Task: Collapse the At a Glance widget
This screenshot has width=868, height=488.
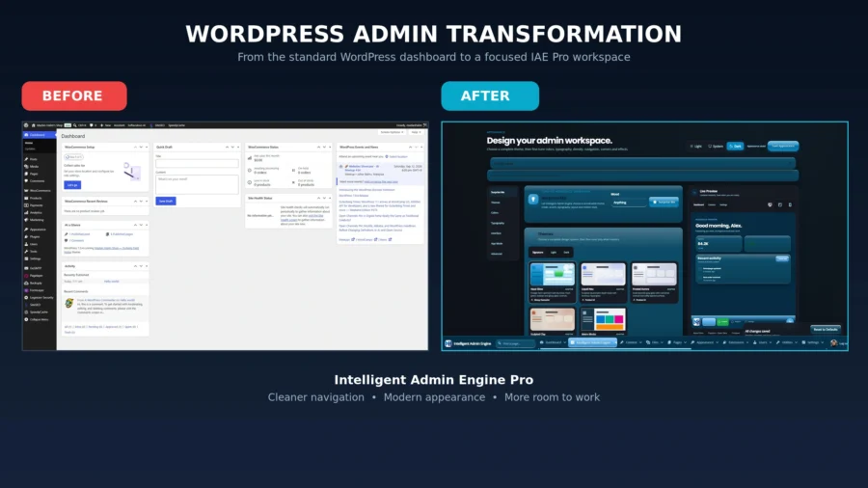Action: [147, 225]
